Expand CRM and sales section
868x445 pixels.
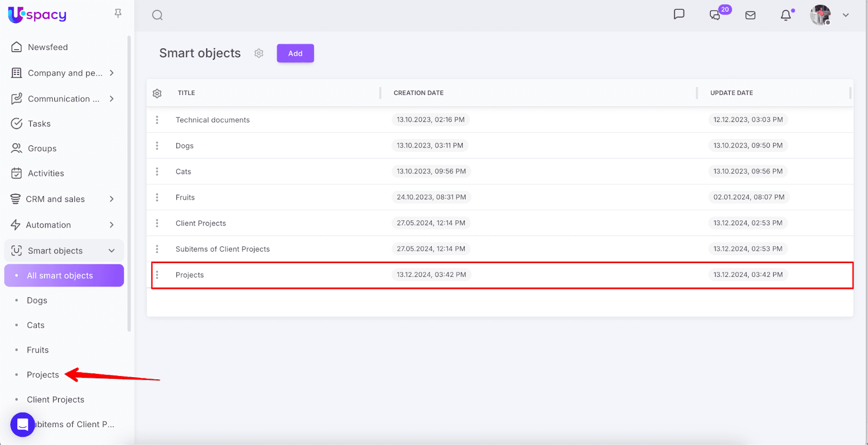pos(111,199)
